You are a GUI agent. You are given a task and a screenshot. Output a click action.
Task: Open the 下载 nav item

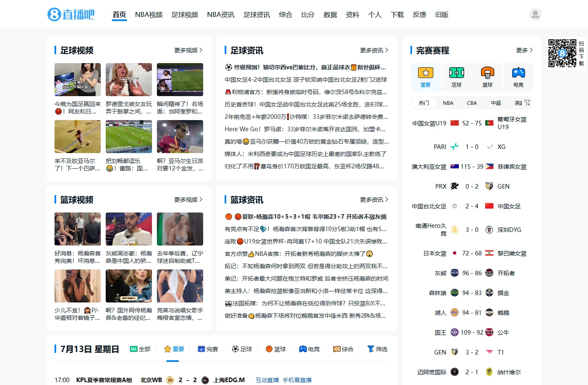397,14
